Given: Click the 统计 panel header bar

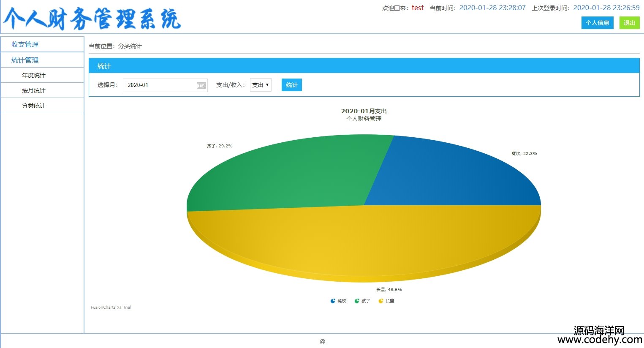Looking at the screenshot, I should pos(364,66).
